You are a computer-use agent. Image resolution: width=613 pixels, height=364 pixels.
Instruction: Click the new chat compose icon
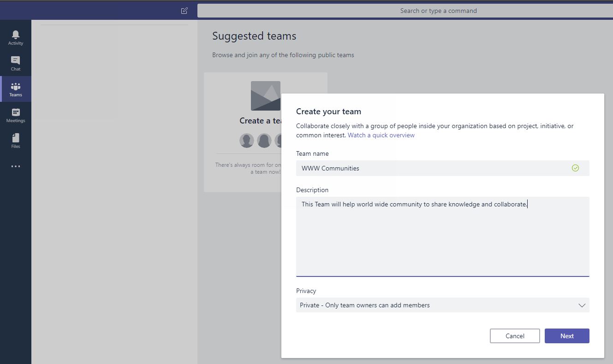[x=184, y=11]
